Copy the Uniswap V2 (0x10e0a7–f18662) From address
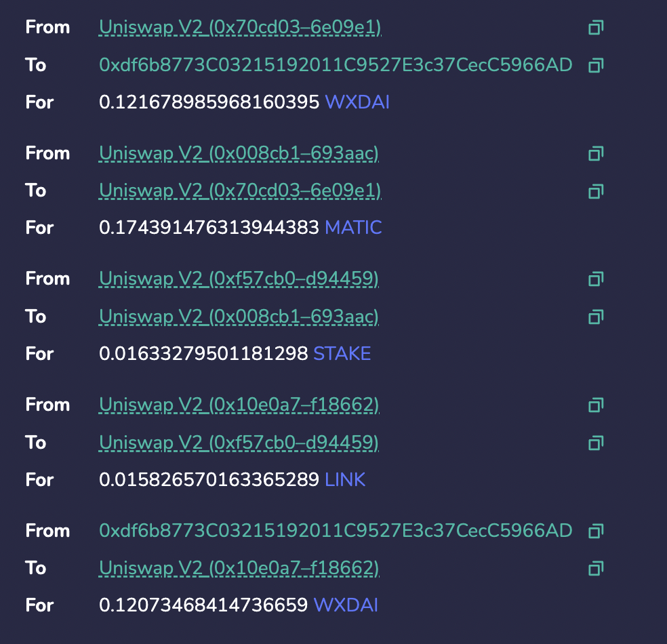Viewport: 667px width, 644px height. [x=596, y=405]
